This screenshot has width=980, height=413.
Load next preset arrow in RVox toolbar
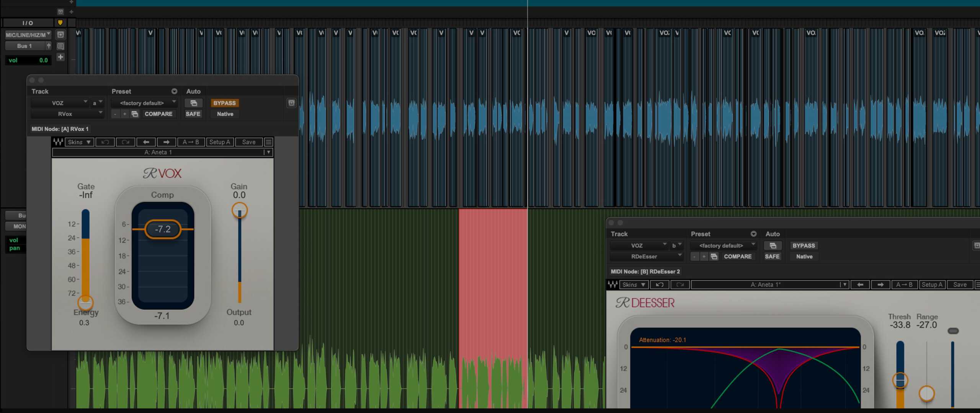[166, 142]
